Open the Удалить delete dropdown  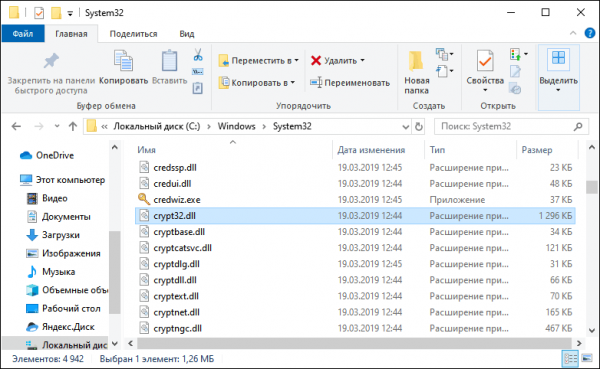[x=338, y=60]
